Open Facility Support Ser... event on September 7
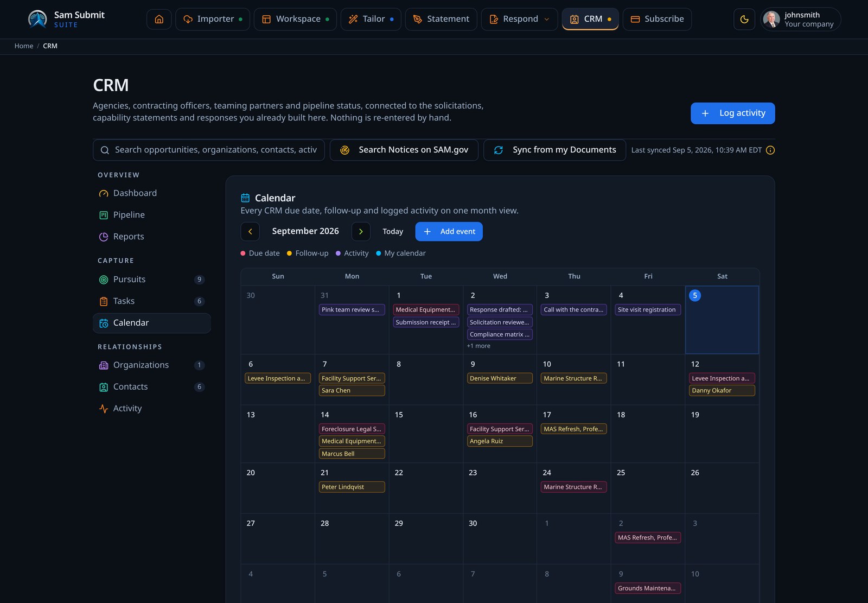 coord(352,379)
